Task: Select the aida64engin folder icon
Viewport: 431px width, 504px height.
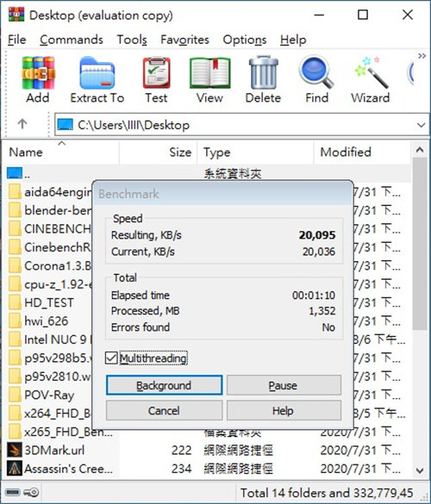Action: tap(15, 192)
